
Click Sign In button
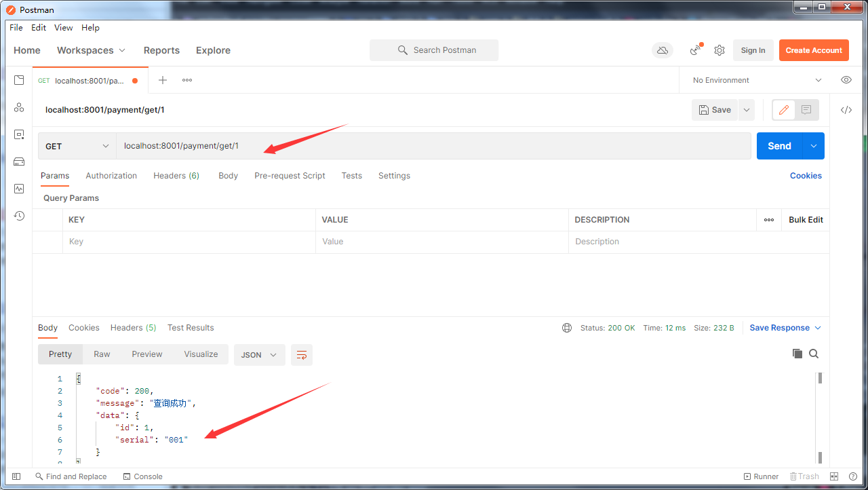pyautogui.click(x=753, y=50)
